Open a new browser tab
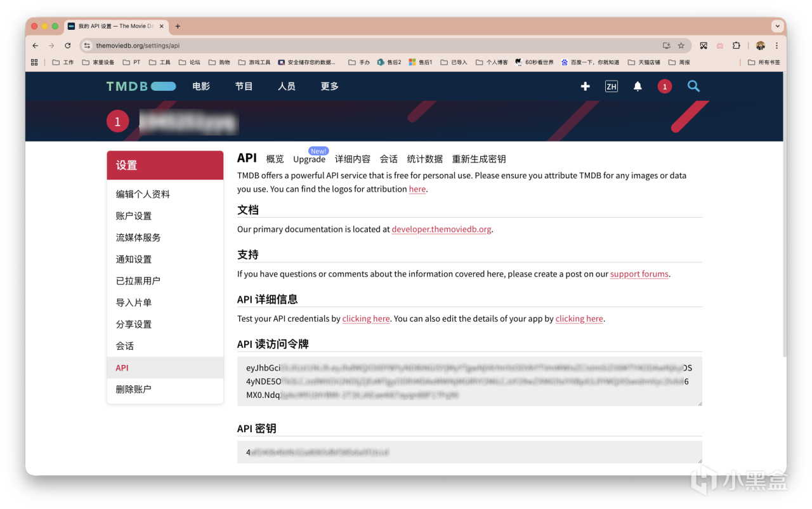Screen dimensions: 812x509 (x=178, y=26)
